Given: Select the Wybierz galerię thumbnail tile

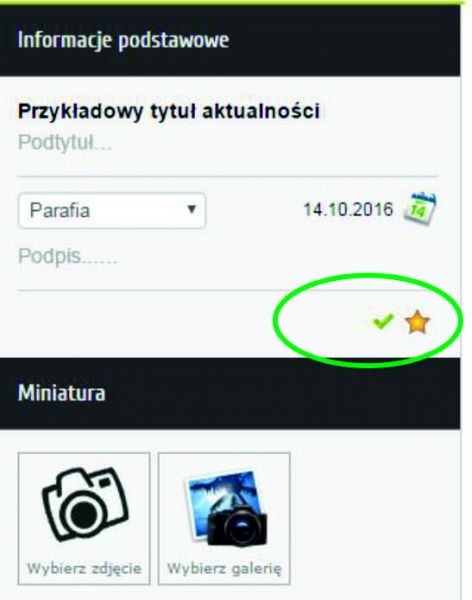Looking at the screenshot, I should click(224, 518).
